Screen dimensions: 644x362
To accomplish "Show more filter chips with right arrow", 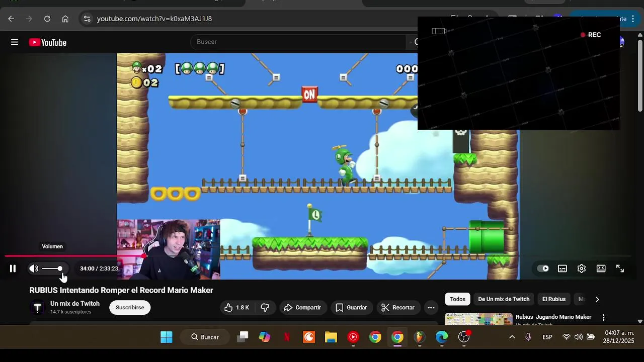I will tap(597, 299).
